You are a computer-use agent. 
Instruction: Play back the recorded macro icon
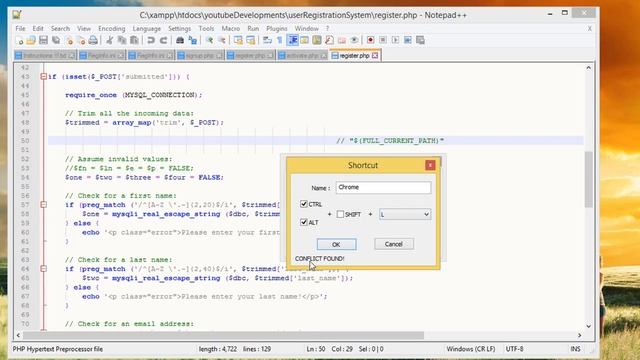tap(395, 40)
